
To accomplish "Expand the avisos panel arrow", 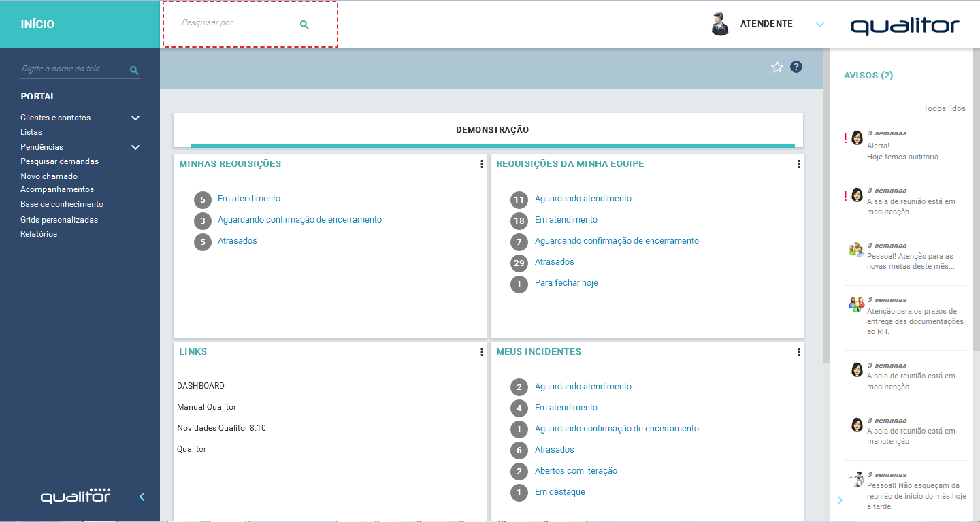I will [x=840, y=500].
